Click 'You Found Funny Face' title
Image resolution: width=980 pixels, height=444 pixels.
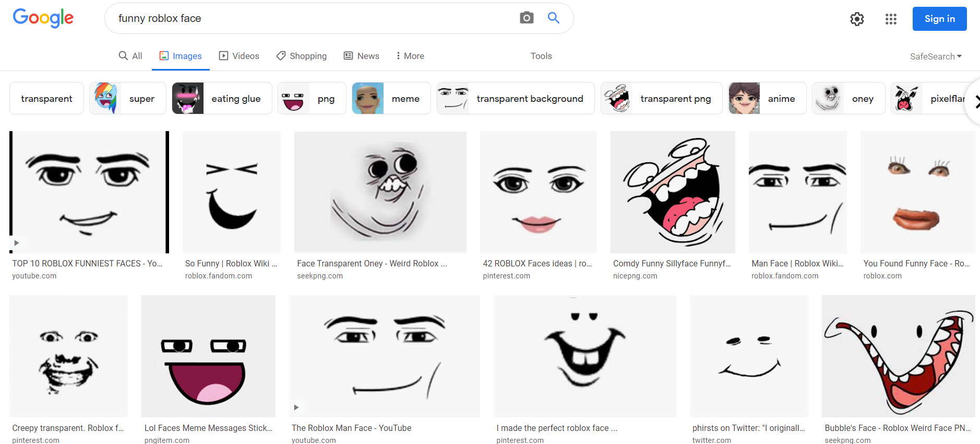coord(916,264)
